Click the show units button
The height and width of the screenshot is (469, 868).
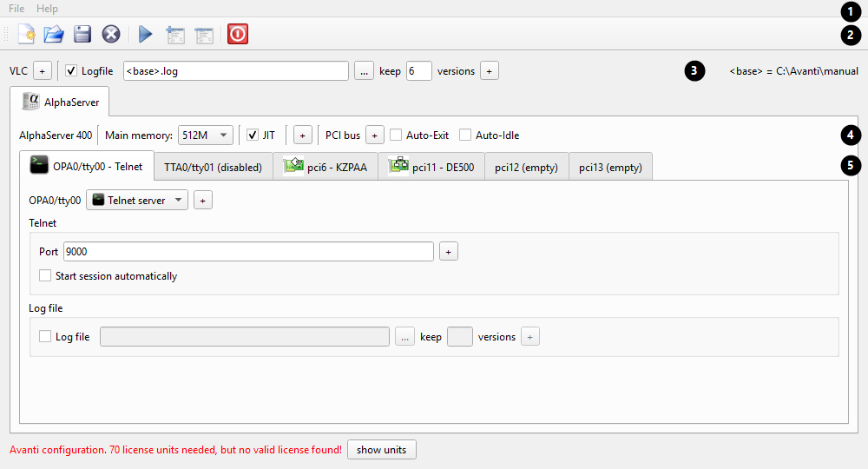tap(381, 450)
